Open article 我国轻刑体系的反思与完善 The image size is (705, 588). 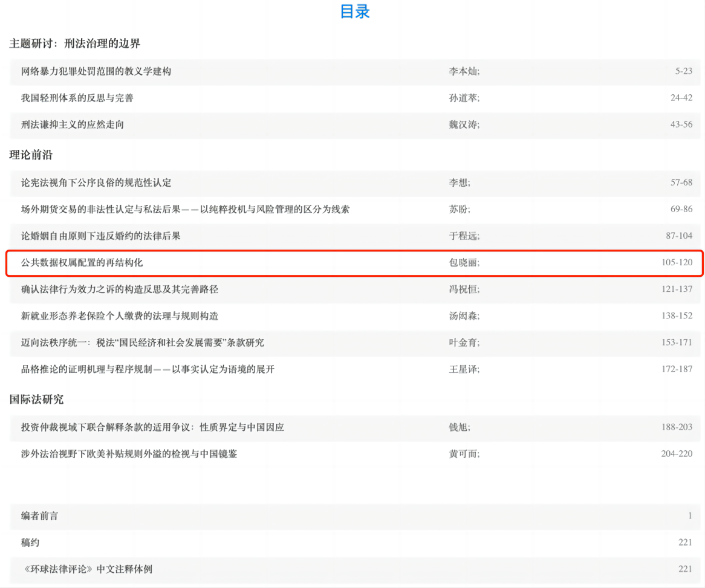[x=77, y=98]
